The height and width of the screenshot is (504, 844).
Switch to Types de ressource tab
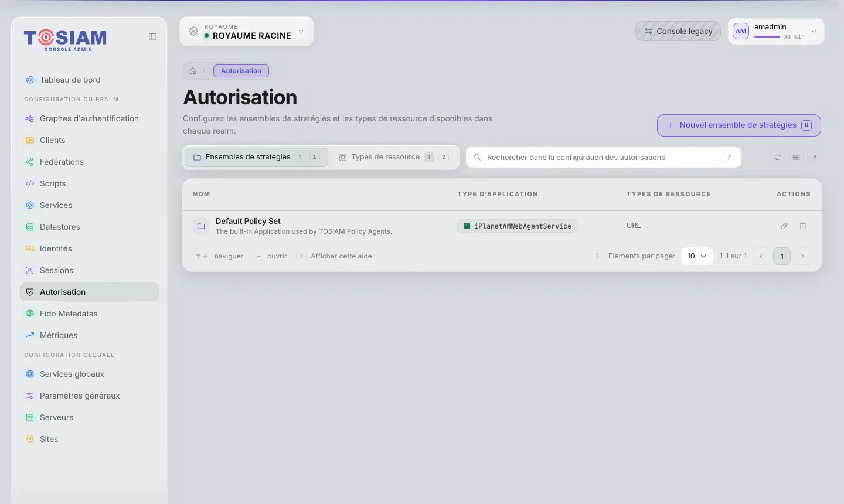click(x=394, y=157)
